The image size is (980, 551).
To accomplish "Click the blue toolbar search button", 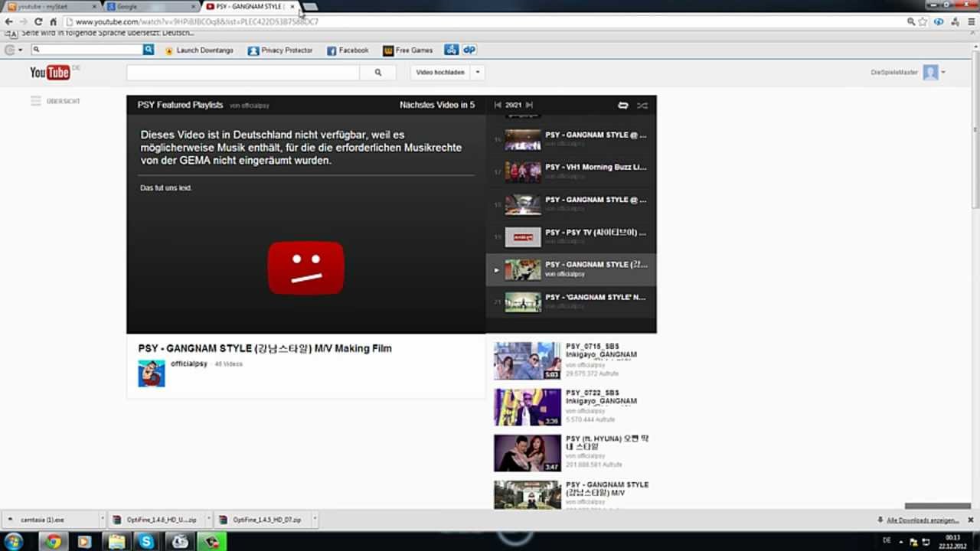I will pos(149,50).
